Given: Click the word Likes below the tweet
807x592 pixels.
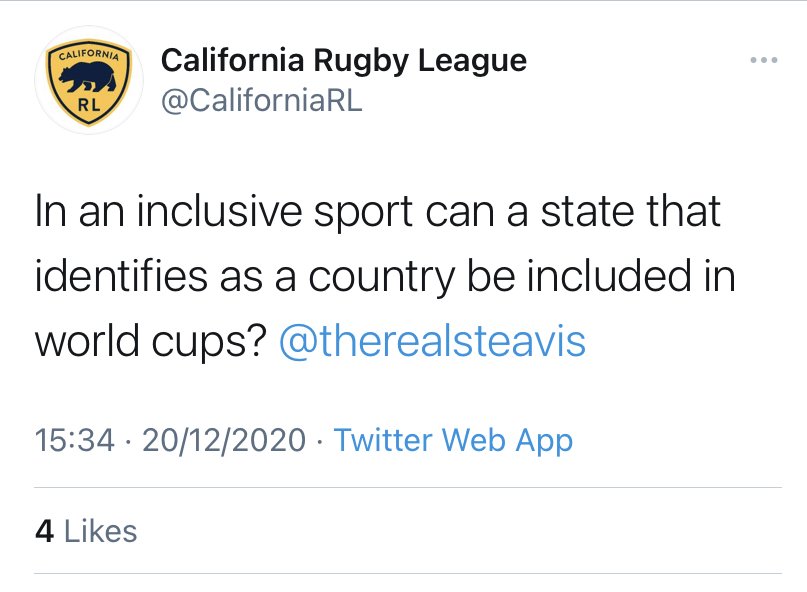Looking at the screenshot, I should point(100,531).
